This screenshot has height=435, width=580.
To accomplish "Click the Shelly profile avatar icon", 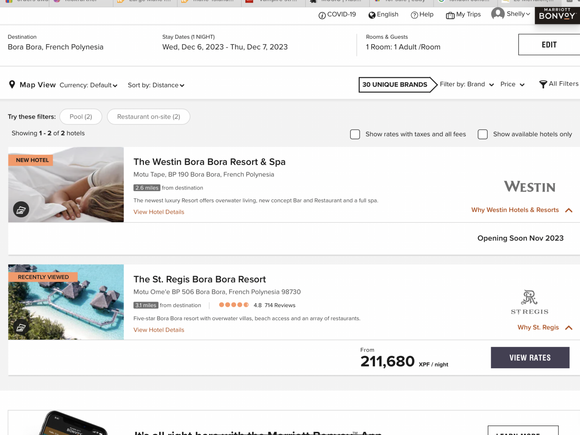I will tap(498, 14).
